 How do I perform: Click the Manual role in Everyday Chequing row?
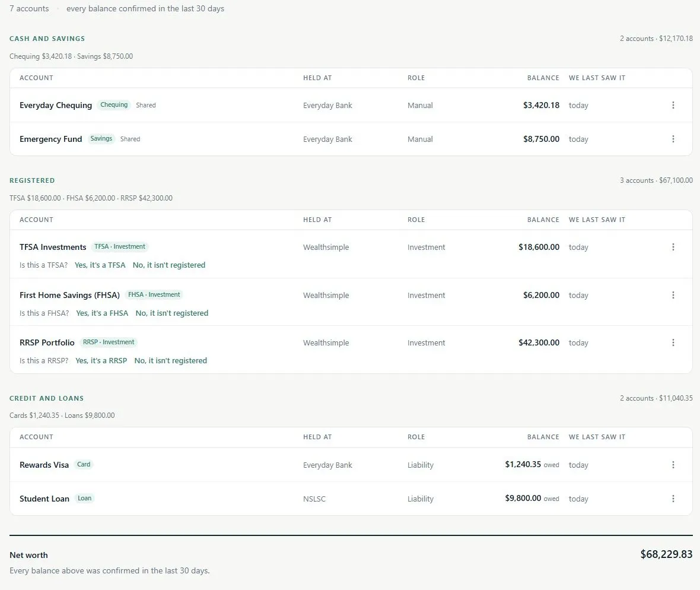(x=419, y=106)
